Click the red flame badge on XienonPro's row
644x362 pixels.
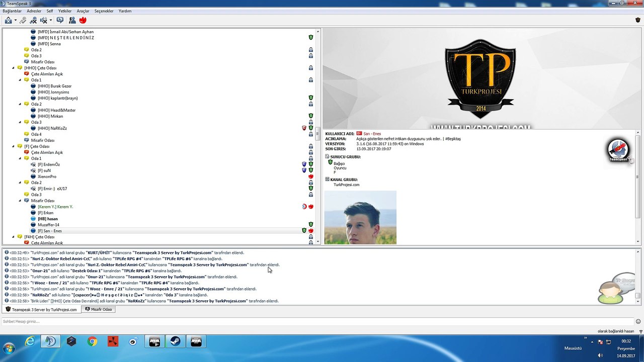click(311, 176)
